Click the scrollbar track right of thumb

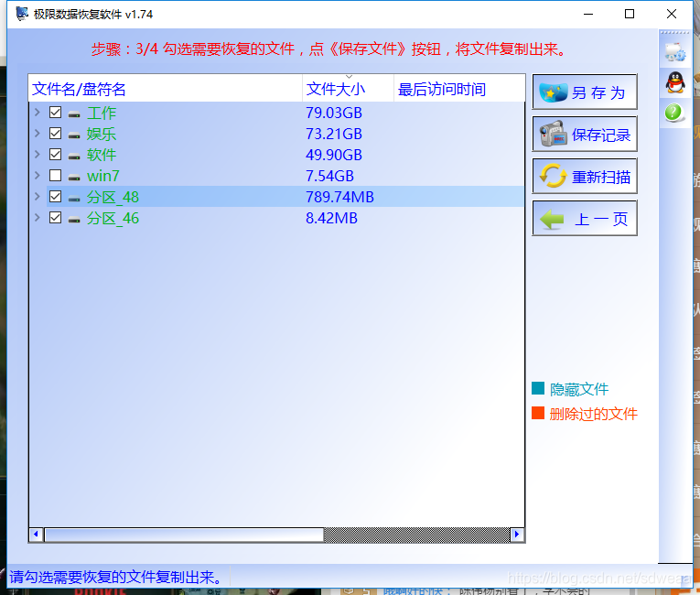(417, 535)
